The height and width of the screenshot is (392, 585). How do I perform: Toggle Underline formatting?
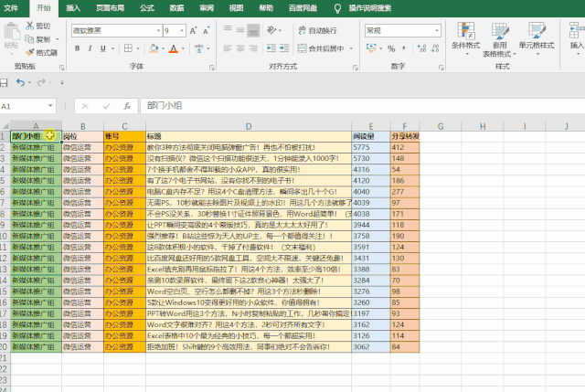pyautogui.click(x=103, y=48)
